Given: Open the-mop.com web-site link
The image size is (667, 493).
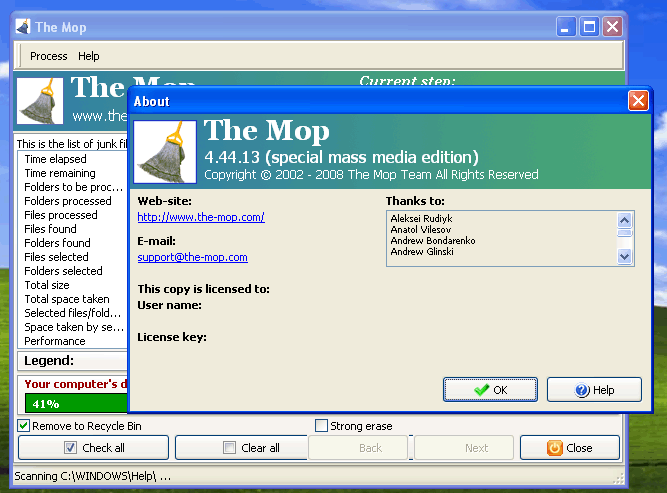Looking at the screenshot, I should pyautogui.click(x=201, y=217).
